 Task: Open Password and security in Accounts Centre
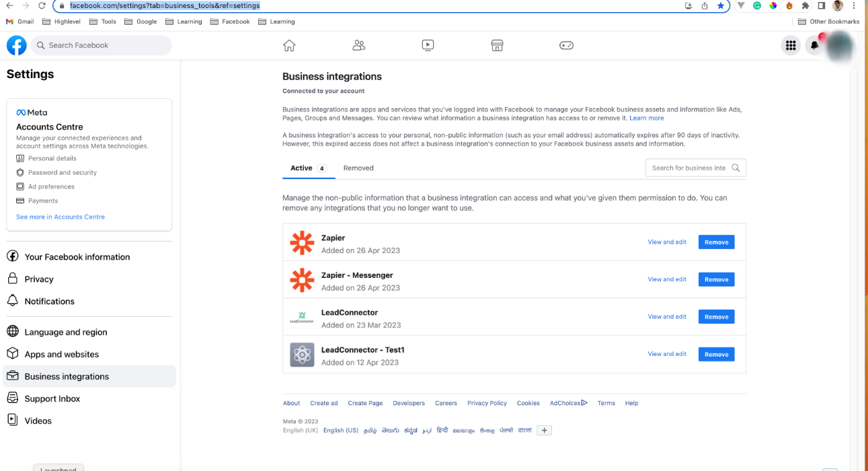56,173
